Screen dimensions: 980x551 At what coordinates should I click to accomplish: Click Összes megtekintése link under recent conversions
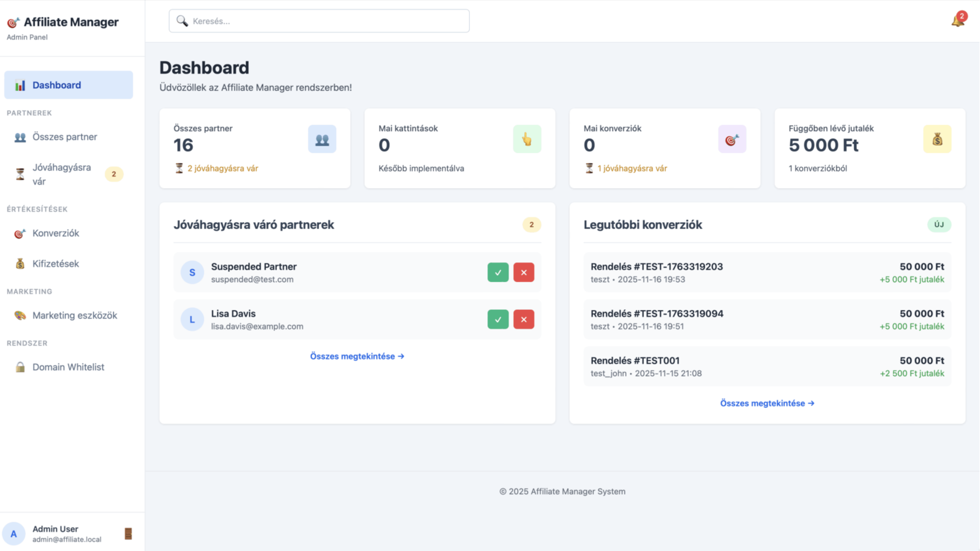coord(766,403)
